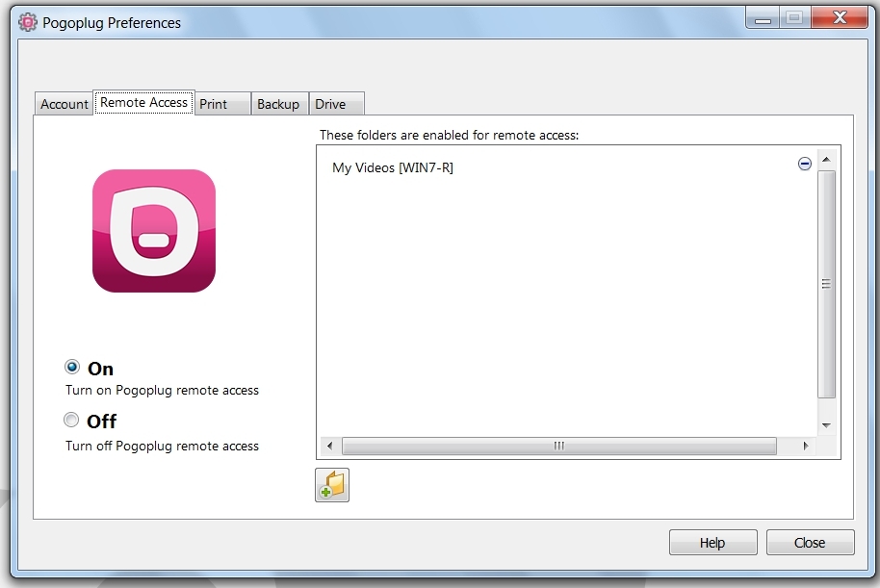Open the Backup tab

(x=279, y=104)
